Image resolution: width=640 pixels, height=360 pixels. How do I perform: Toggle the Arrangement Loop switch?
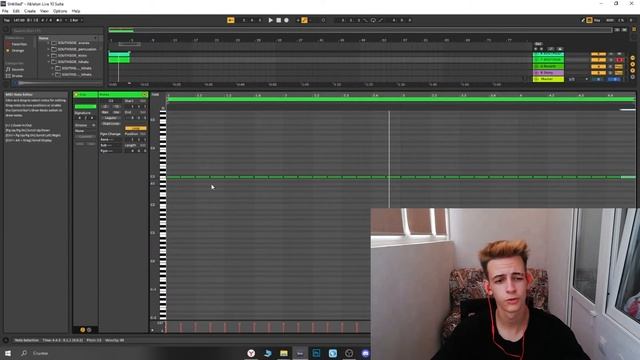coord(373,20)
